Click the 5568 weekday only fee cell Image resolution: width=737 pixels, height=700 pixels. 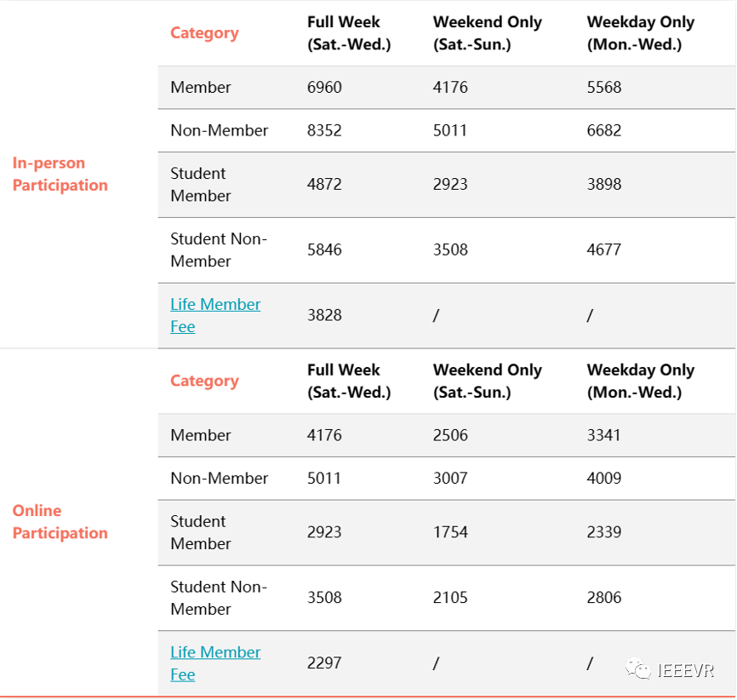point(604,87)
